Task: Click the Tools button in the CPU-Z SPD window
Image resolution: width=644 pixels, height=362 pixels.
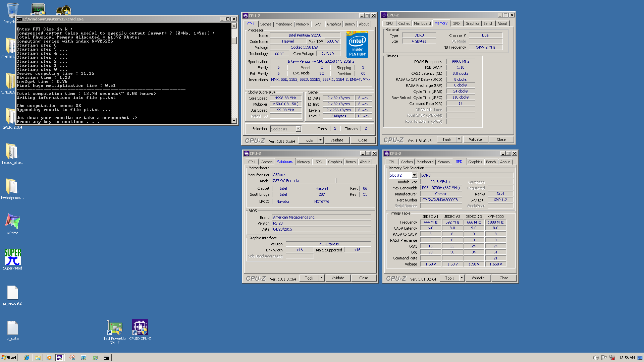Action: (x=449, y=278)
